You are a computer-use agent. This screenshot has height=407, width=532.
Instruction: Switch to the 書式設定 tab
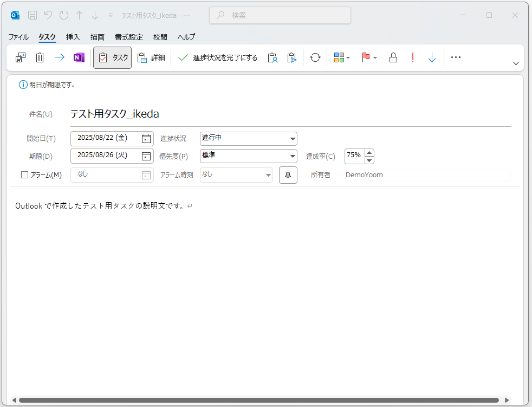pyautogui.click(x=129, y=37)
